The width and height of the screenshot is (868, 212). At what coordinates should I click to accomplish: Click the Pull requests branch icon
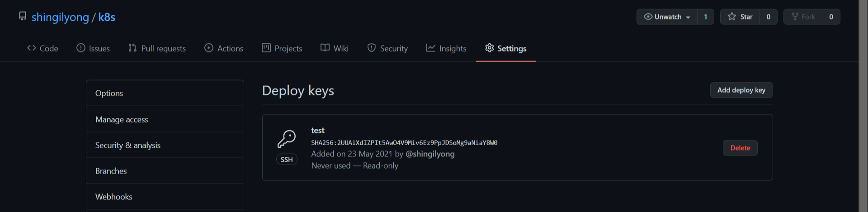(132, 48)
